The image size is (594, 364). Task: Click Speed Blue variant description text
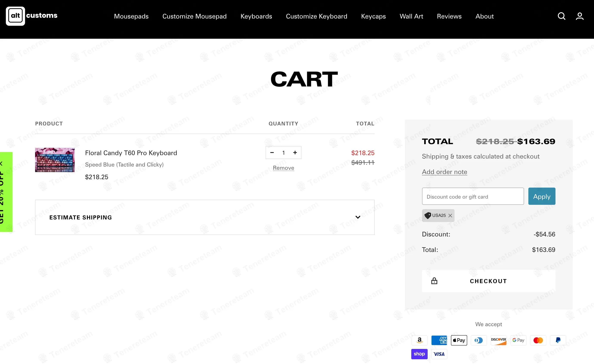[124, 165]
